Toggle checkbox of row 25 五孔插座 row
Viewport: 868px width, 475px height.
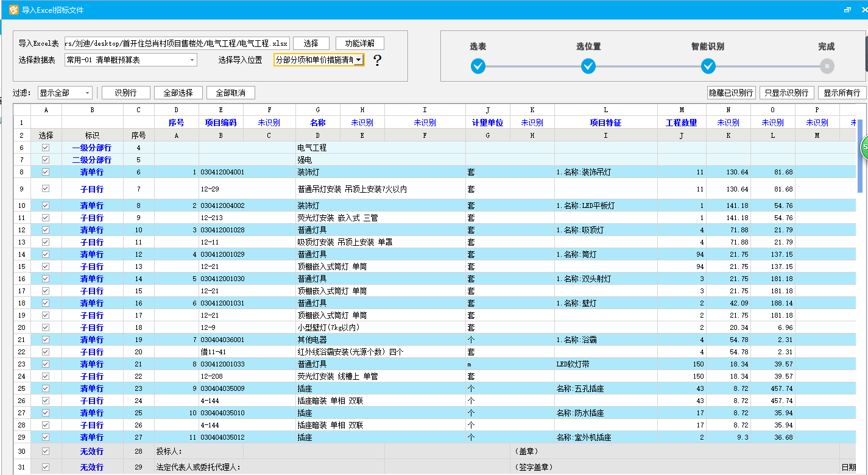46,388
